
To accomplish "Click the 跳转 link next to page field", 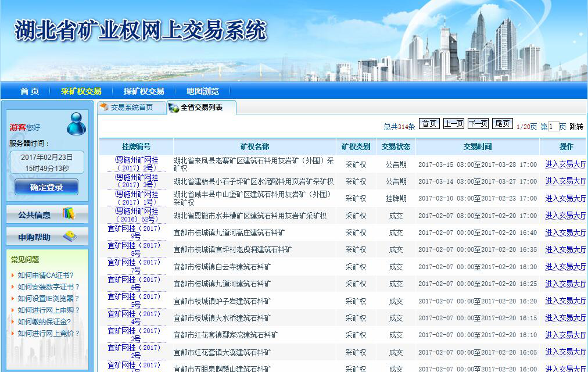I will pos(576,127).
